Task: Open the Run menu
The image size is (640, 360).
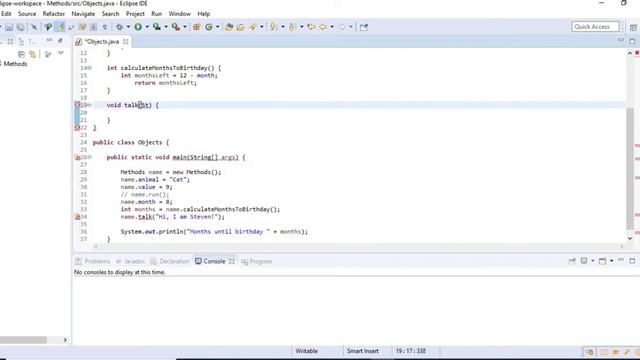Action: pyautogui.click(x=157, y=13)
